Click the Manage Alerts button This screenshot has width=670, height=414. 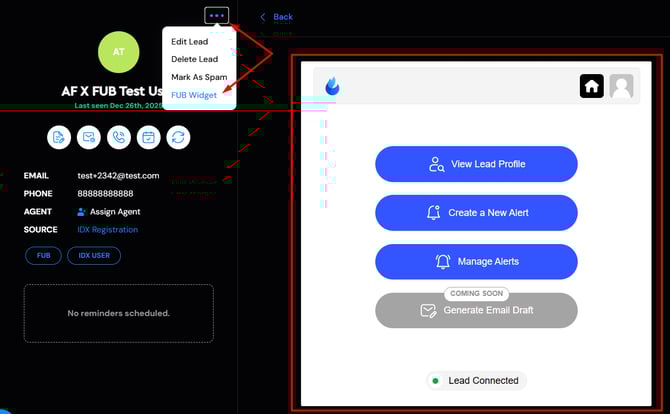pyautogui.click(x=476, y=262)
